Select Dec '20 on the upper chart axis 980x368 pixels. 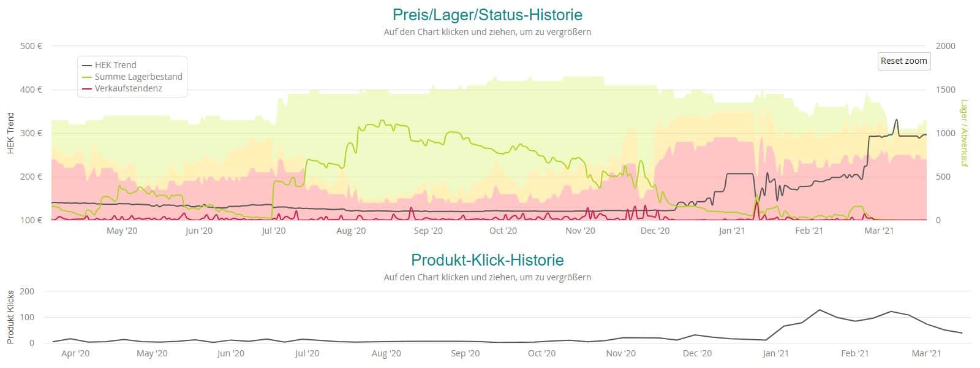tap(655, 231)
